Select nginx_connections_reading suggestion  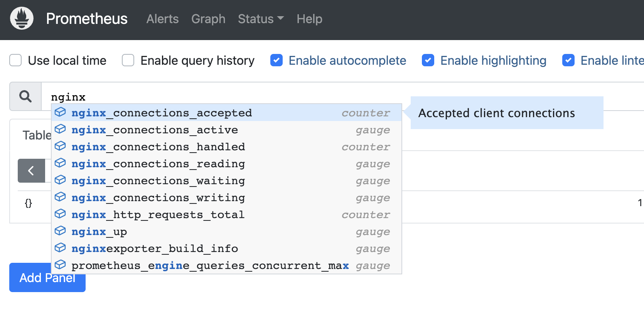click(x=227, y=163)
